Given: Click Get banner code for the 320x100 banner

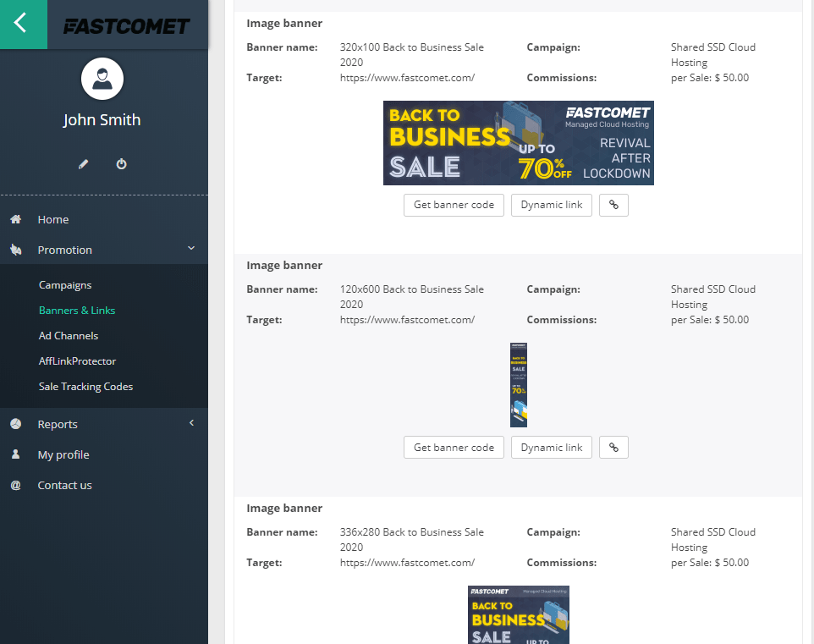Looking at the screenshot, I should tap(454, 205).
